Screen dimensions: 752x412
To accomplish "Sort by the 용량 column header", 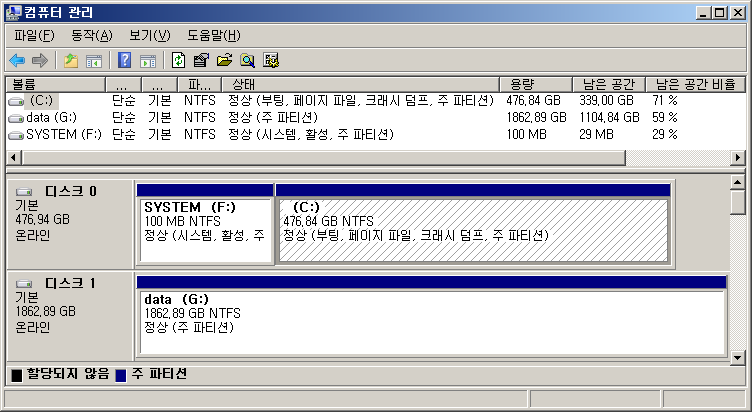I will point(535,84).
